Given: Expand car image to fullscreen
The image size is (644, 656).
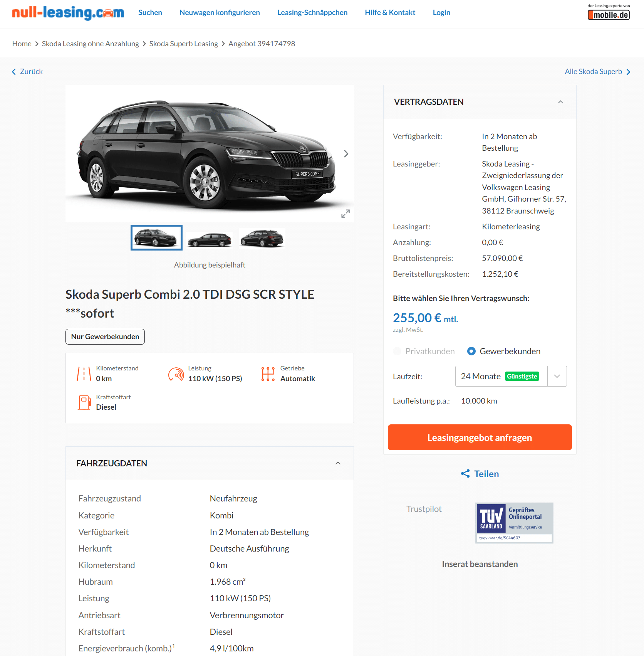Looking at the screenshot, I should (x=345, y=214).
